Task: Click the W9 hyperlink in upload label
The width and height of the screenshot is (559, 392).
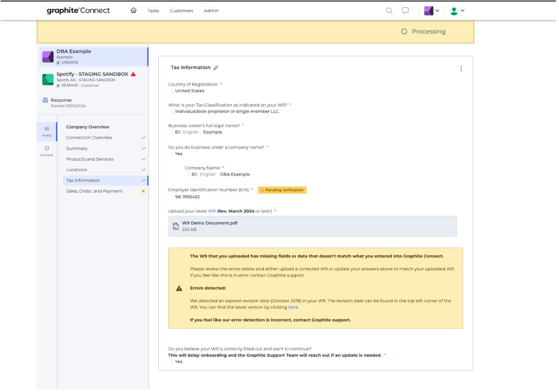Action: coord(212,211)
